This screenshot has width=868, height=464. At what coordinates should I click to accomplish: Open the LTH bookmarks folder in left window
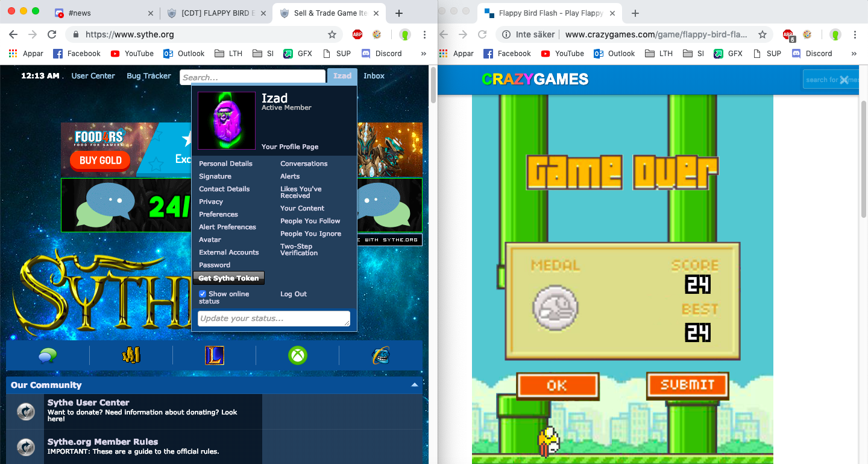(x=228, y=53)
